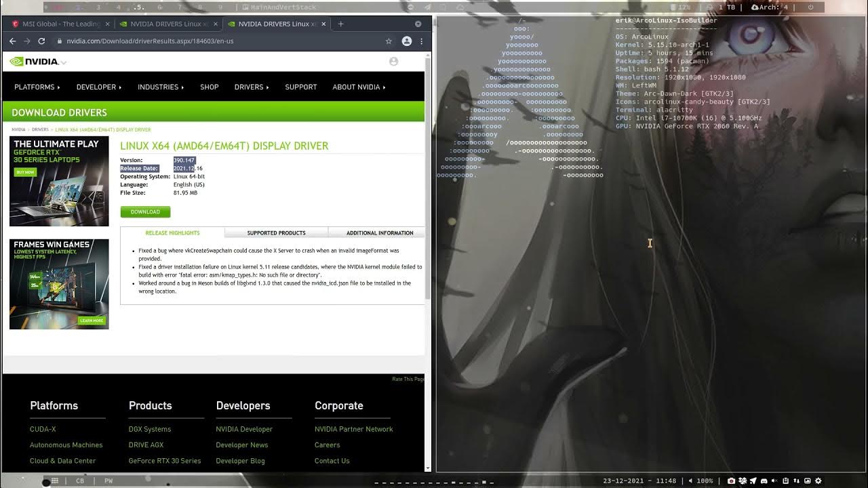
Task: Click the MainAndVertStack layout label
Action: (x=283, y=7)
